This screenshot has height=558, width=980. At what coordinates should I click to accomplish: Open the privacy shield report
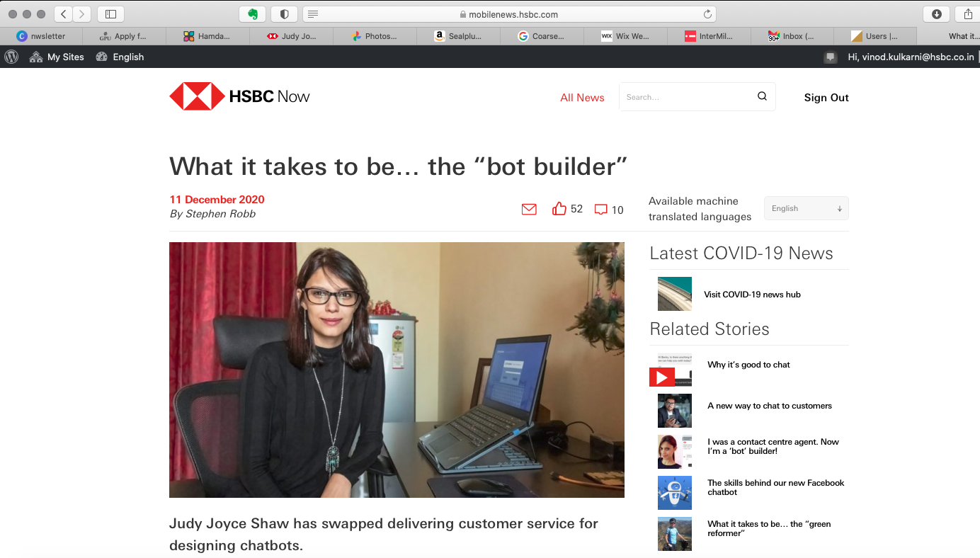point(285,14)
